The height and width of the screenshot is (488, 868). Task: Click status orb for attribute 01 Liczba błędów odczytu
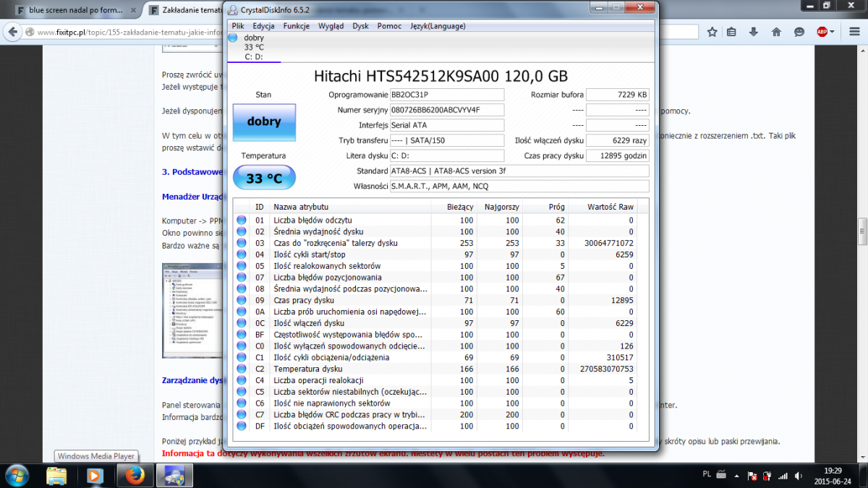coord(241,220)
